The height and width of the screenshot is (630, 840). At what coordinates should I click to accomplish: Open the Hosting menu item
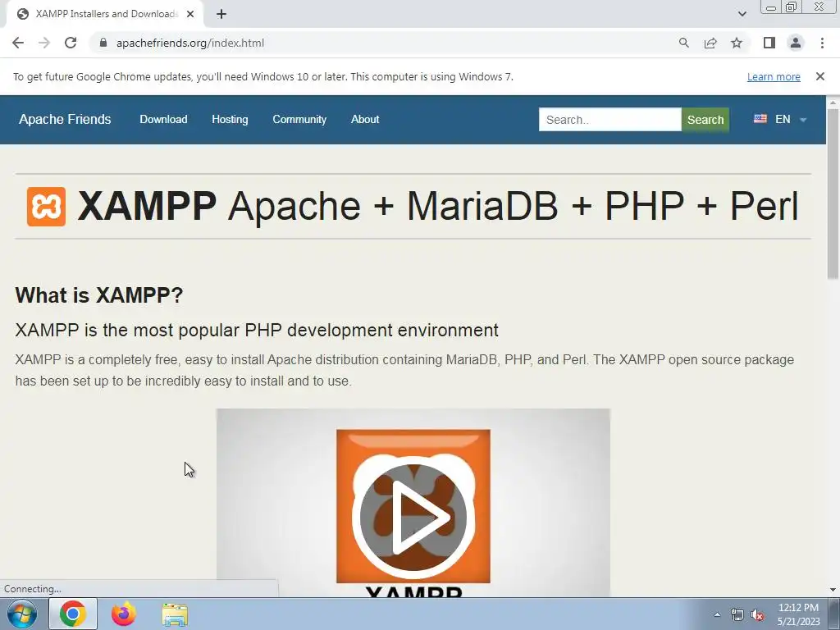230,120
